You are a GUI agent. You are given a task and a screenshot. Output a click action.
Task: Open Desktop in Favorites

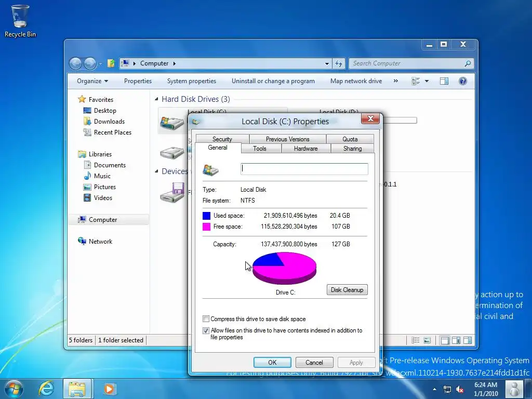[x=105, y=111]
